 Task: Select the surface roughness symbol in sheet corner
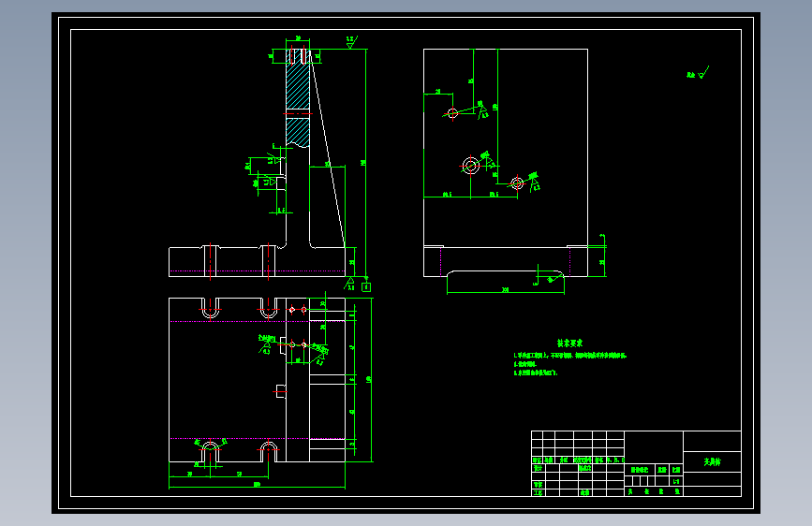698,72
